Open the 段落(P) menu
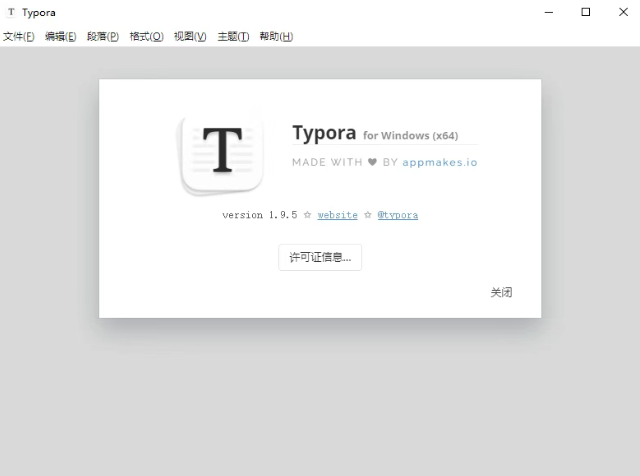This screenshot has width=640, height=476. [103, 36]
